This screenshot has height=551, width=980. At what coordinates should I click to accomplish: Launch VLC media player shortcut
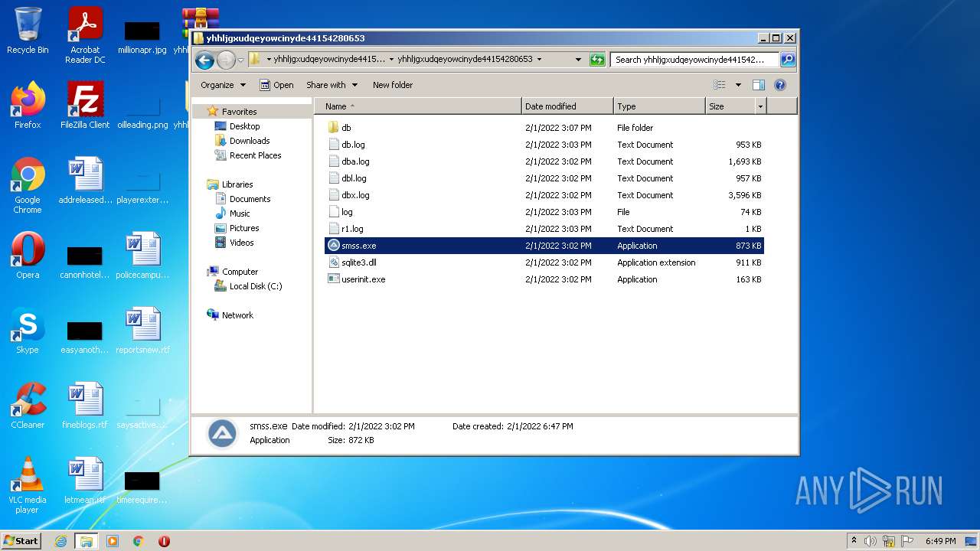coord(28,486)
